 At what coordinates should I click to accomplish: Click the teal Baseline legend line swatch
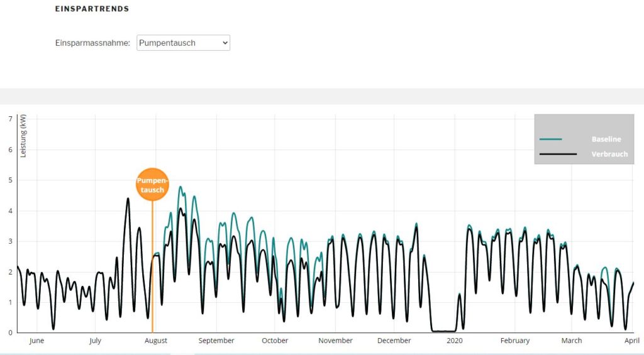[x=550, y=139]
